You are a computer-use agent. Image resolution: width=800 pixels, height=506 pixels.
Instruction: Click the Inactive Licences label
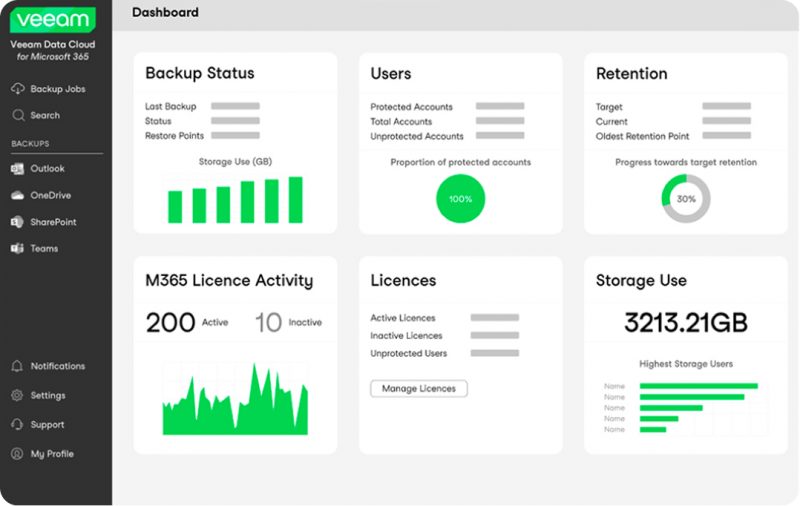click(x=406, y=336)
